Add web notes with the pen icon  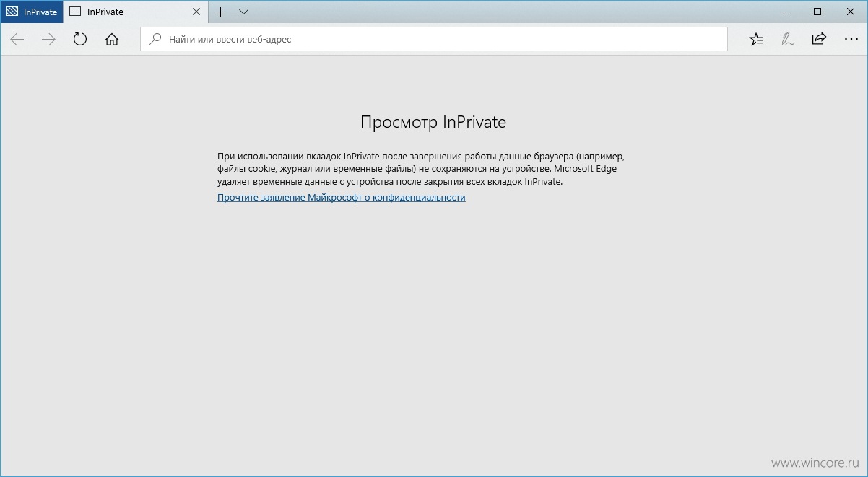[x=787, y=40]
